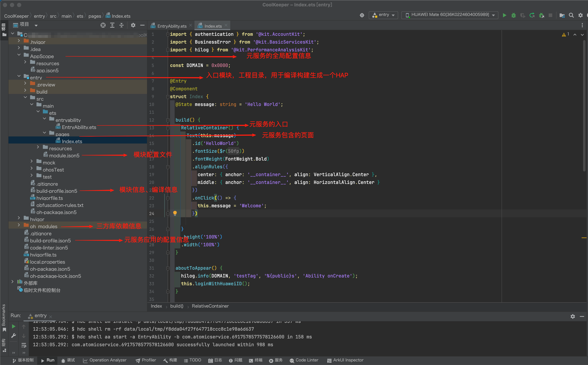Click the editor vertical scrollbar

(x=584, y=106)
